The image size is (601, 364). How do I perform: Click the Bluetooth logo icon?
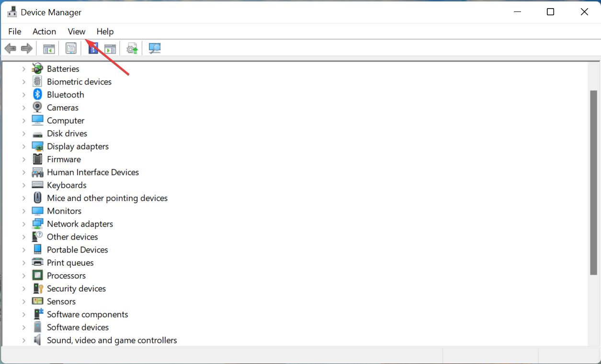point(37,95)
